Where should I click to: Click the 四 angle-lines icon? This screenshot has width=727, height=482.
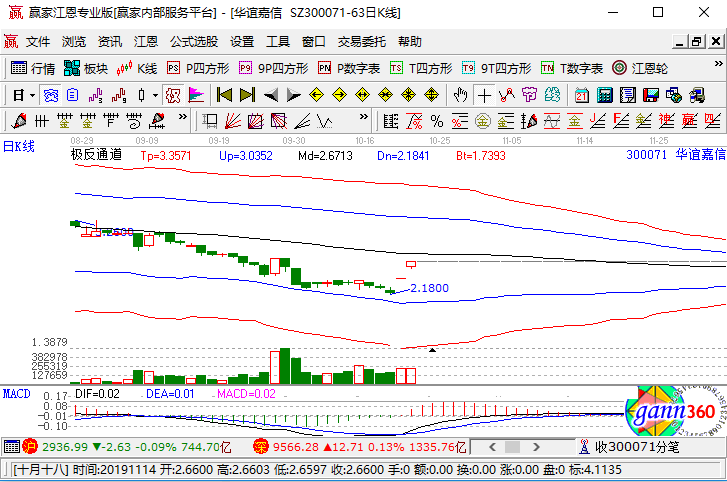[713, 121]
